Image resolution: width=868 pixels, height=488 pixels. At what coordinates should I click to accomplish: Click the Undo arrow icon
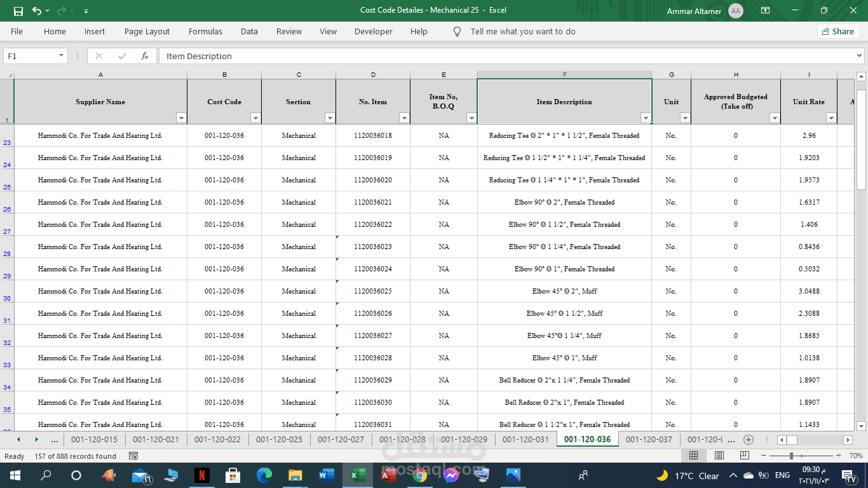coord(37,11)
